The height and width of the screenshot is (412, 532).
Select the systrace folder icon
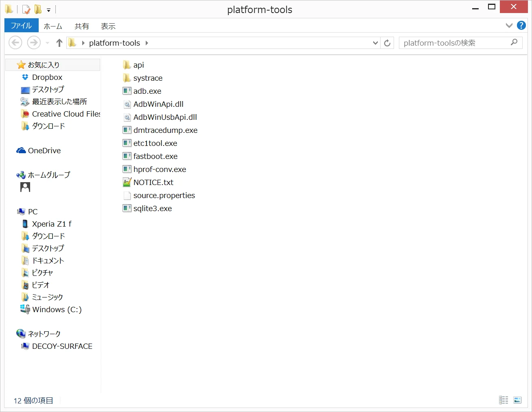click(x=127, y=78)
